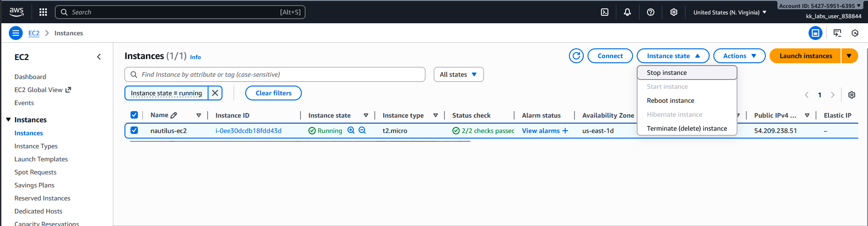Select Terminate (delete) instance

[x=687, y=128]
